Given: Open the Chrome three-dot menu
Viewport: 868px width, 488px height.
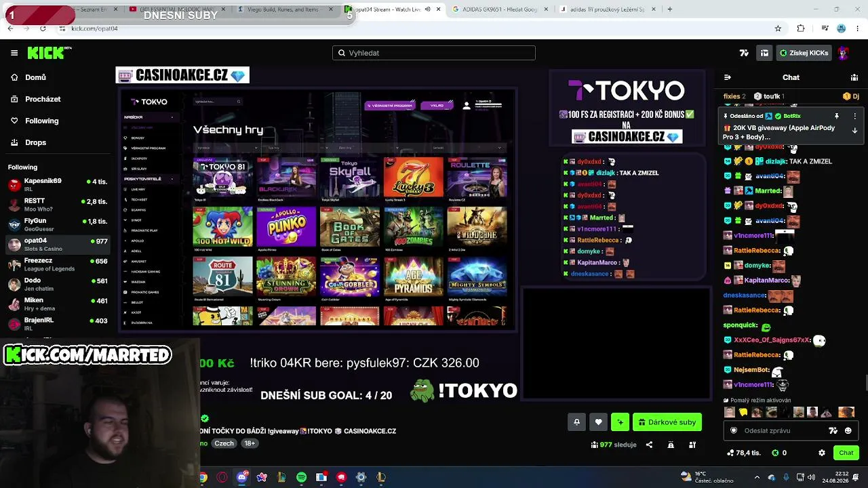Looking at the screenshot, I should click(x=857, y=28).
